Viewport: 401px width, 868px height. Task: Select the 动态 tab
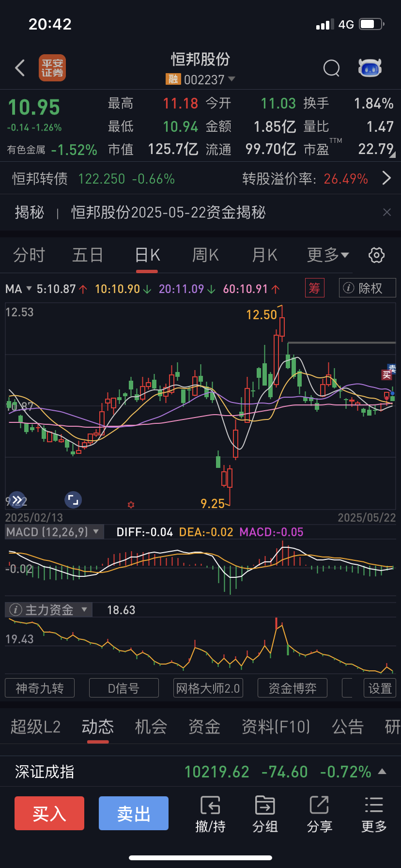coord(98,727)
